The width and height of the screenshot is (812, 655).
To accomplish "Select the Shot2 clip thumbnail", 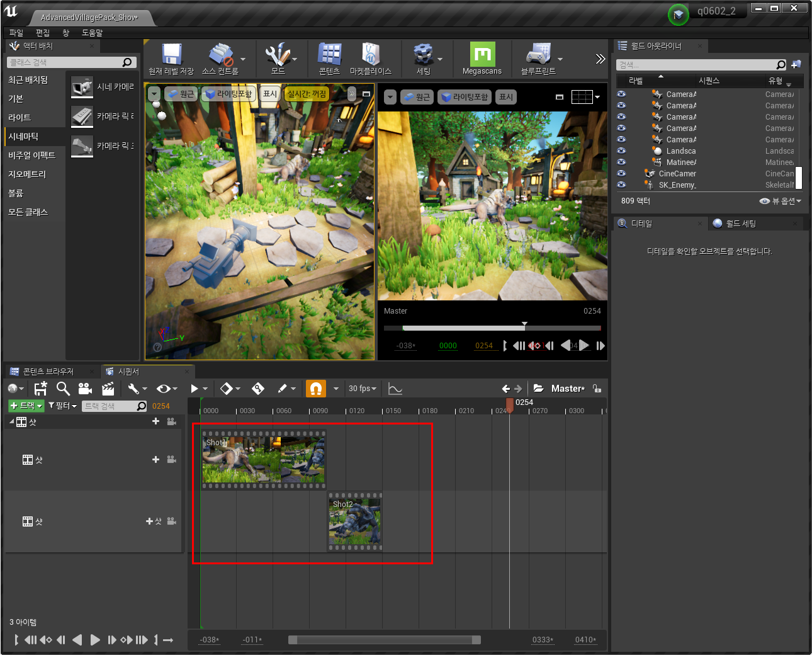I will (355, 521).
